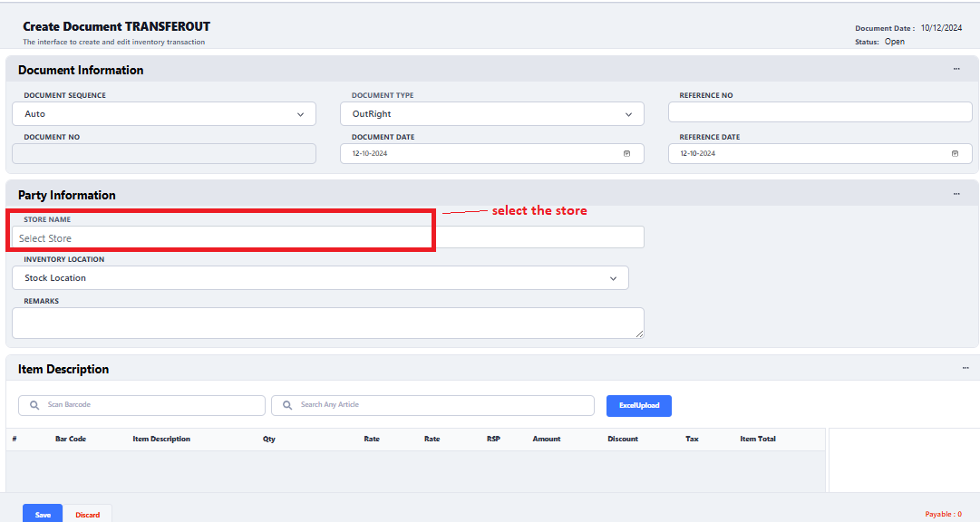This screenshot has height=522, width=980.
Task: Click the Item Description column header
Action: [161, 440]
